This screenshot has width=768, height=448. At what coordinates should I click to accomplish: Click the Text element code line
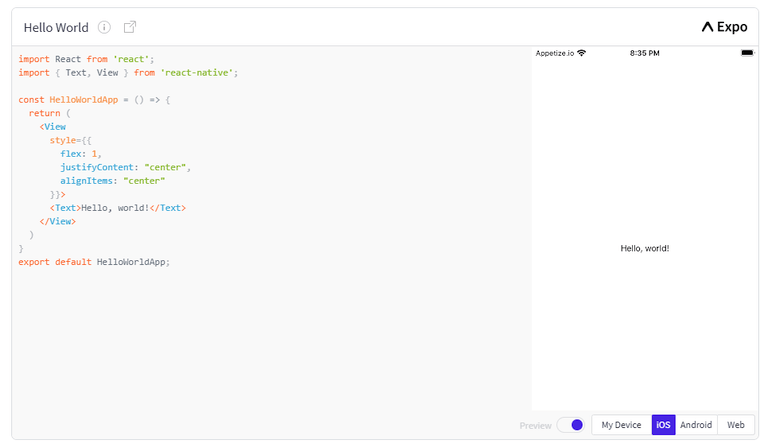[118, 208]
